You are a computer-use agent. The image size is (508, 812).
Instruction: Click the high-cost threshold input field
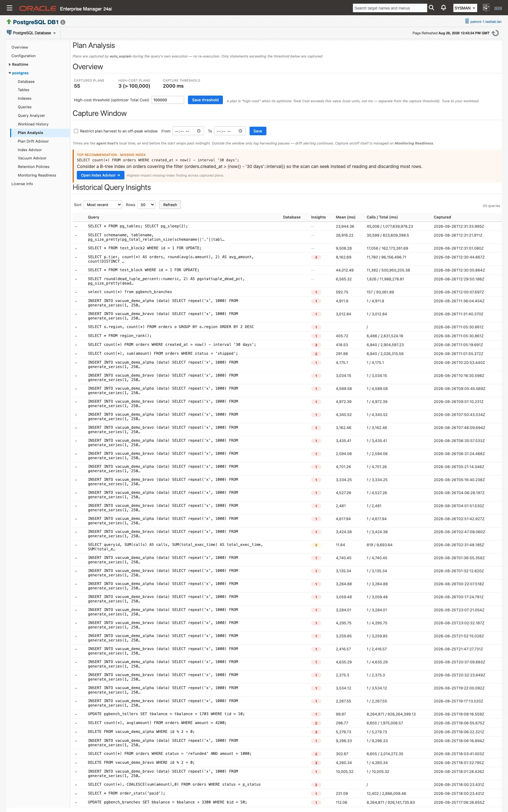[x=168, y=100]
